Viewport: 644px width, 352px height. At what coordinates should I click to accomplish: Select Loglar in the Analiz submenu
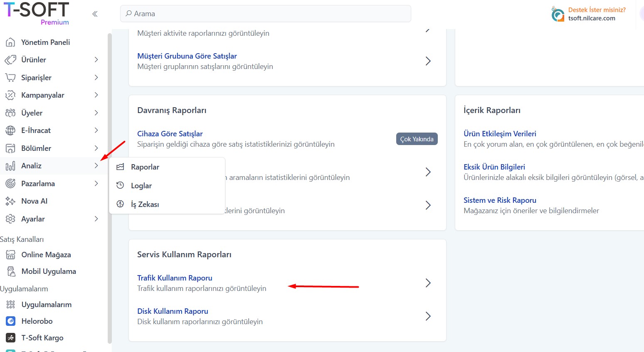pos(141,185)
